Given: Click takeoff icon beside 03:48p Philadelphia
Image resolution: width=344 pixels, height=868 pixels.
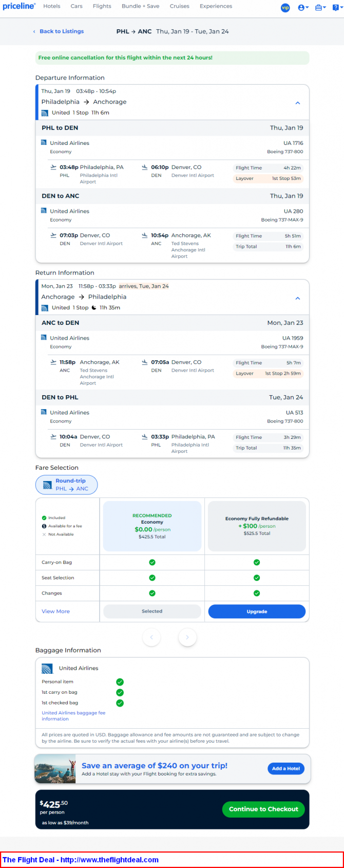Looking at the screenshot, I should [x=53, y=167].
